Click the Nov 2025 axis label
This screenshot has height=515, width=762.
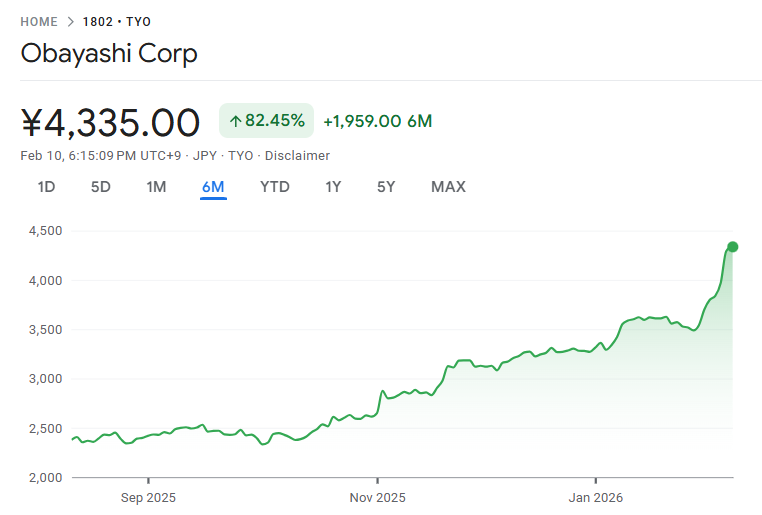click(x=378, y=497)
